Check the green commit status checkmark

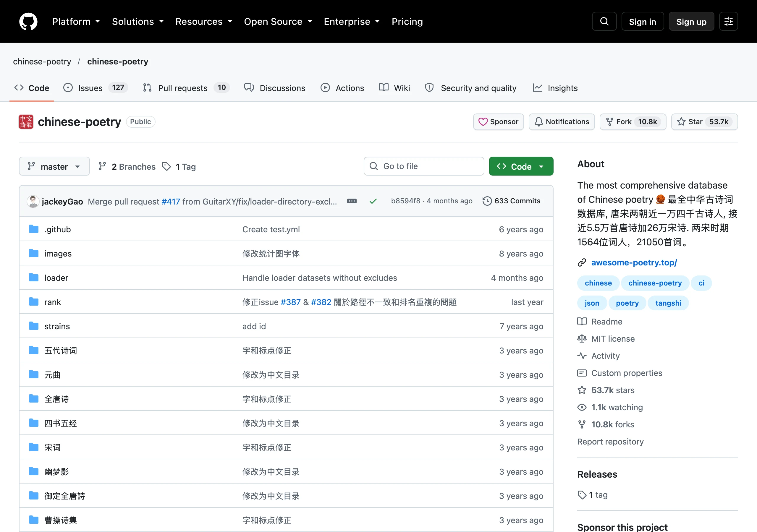373,201
